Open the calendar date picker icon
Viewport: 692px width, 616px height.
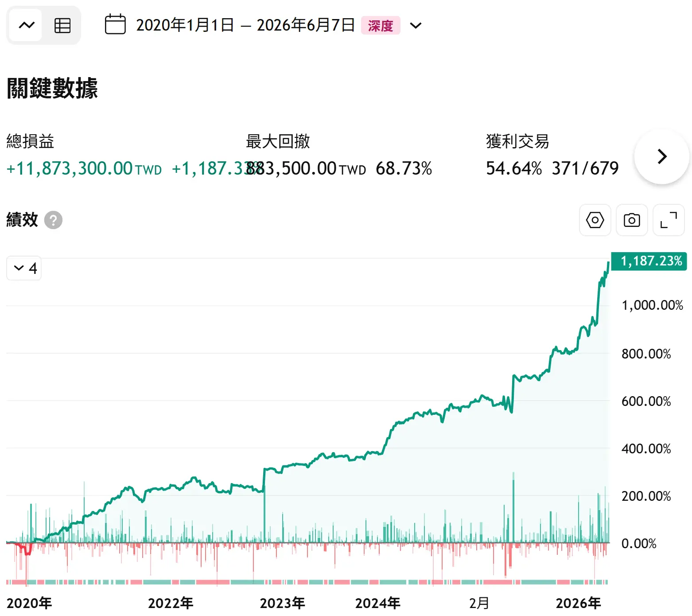coord(115,24)
